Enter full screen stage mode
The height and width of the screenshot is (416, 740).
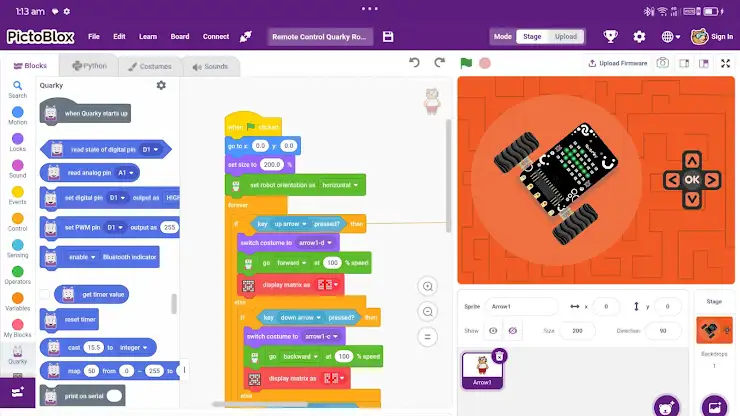pos(725,63)
